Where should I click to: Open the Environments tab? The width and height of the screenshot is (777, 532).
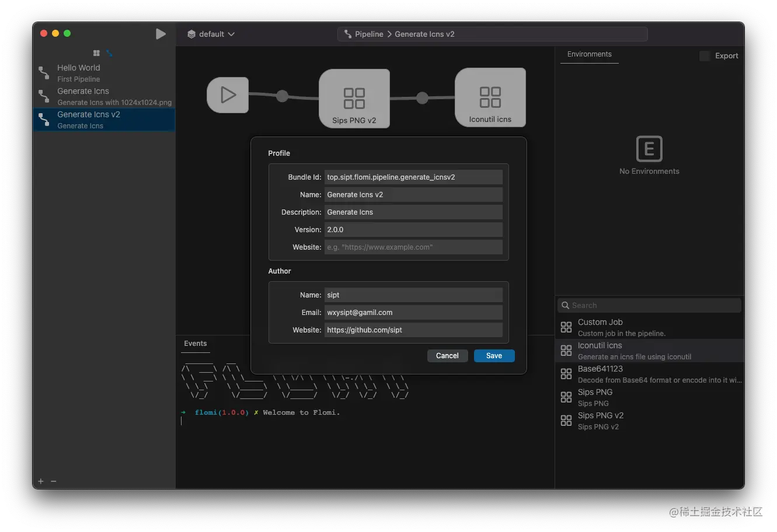coord(590,54)
